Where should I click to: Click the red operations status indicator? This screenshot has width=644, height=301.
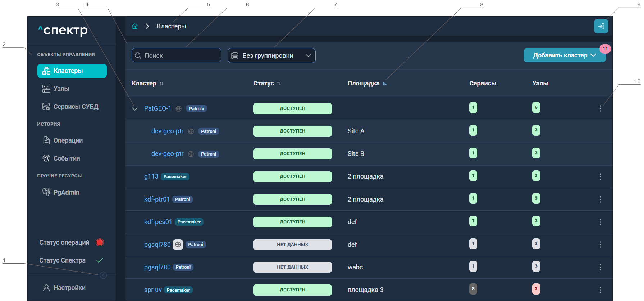(100, 242)
